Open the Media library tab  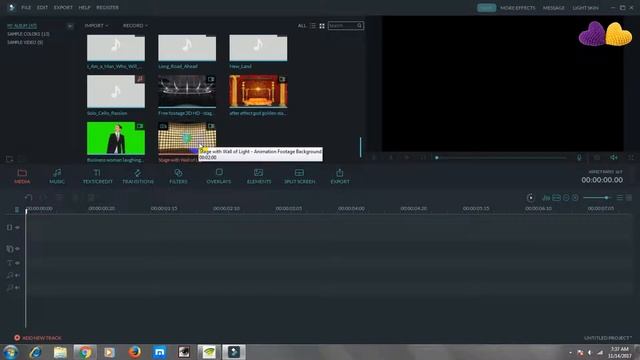click(22, 176)
